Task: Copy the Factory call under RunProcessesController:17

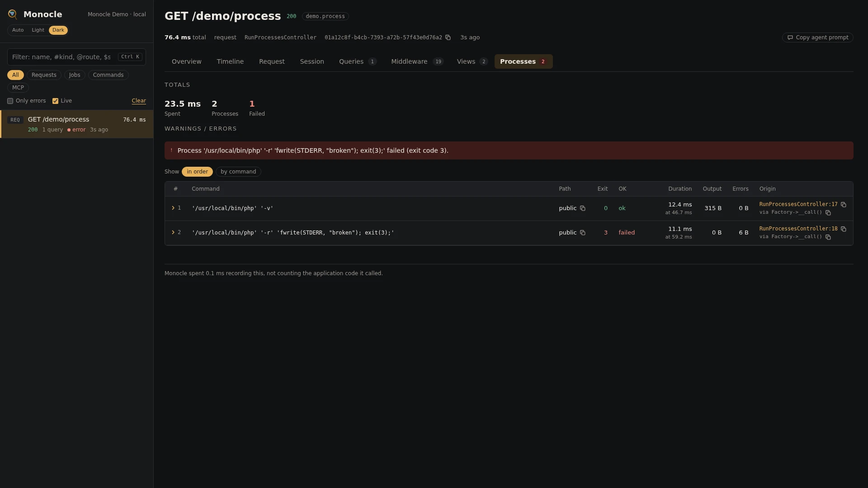Action: pos(828,212)
